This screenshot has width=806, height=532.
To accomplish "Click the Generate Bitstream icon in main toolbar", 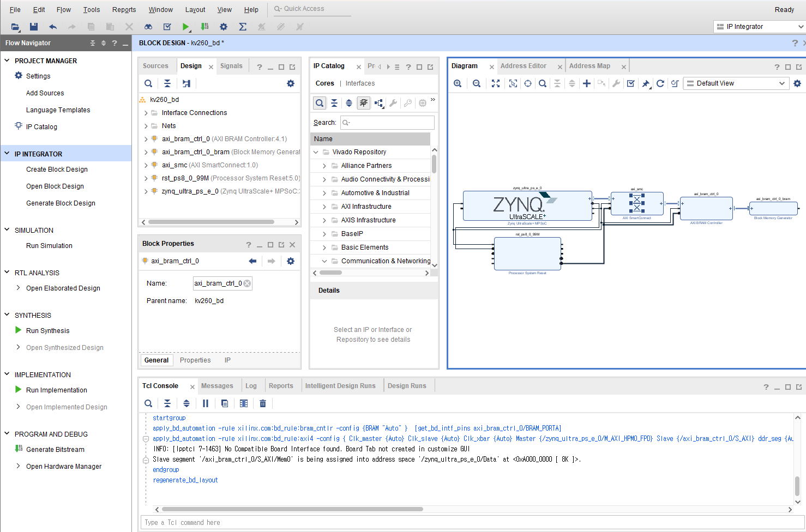I will click(204, 27).
